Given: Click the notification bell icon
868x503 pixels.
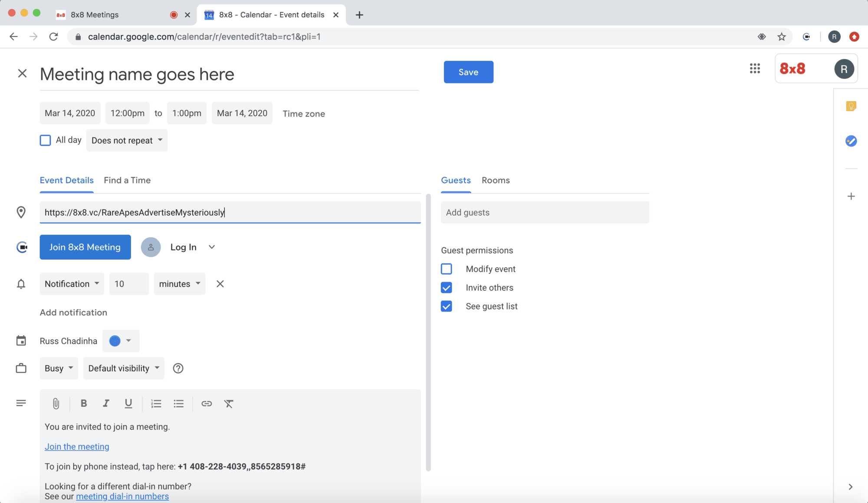Looking at the screenshot, I should click(21, 284).
